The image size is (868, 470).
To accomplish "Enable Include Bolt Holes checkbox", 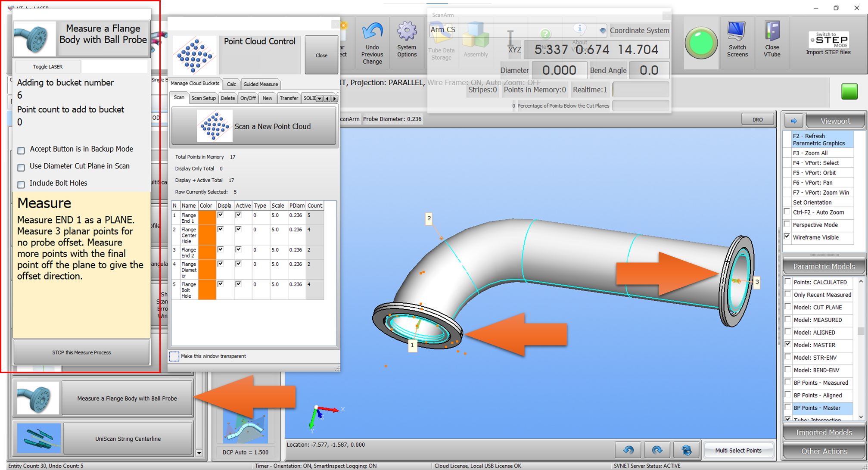I will point(21,184).
